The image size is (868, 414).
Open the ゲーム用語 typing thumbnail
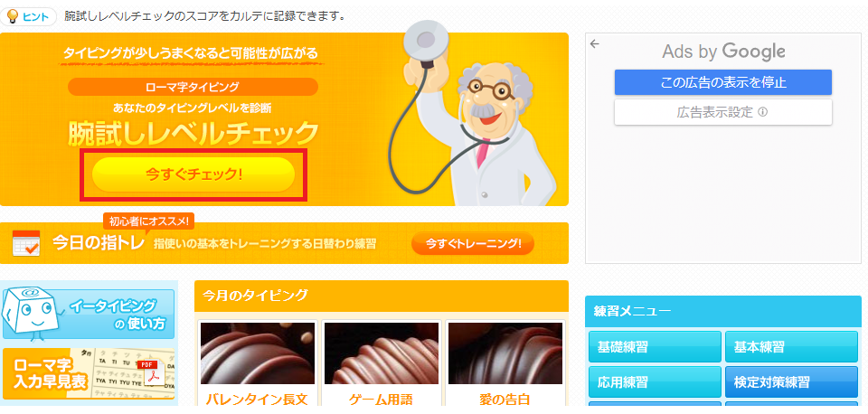[x=382, y=353]
